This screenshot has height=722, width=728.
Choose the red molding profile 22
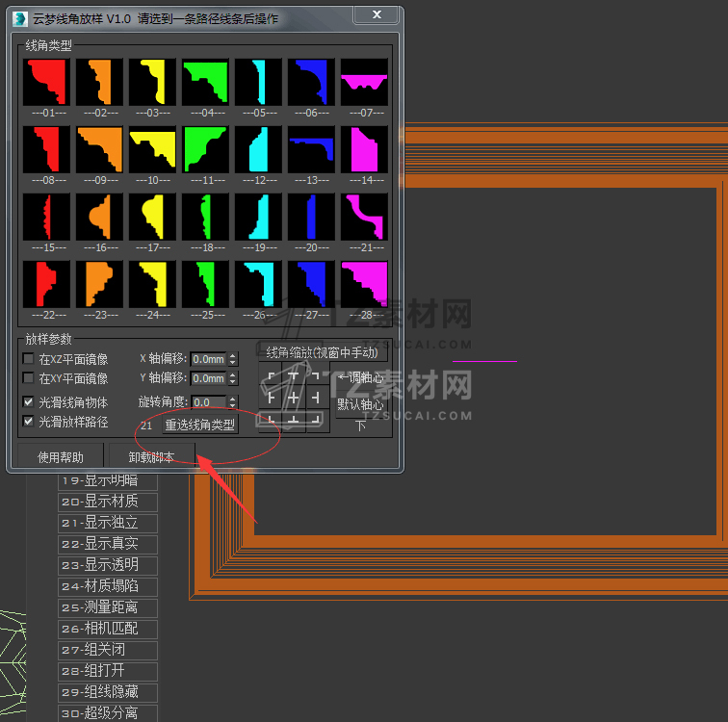click(46, 284)
